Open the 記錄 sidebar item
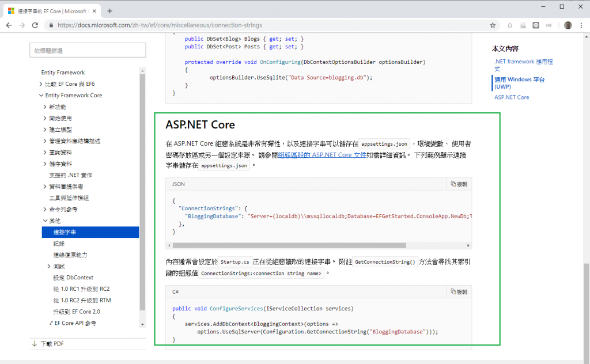Screen dimensions: 590x364 coord(59,243)
